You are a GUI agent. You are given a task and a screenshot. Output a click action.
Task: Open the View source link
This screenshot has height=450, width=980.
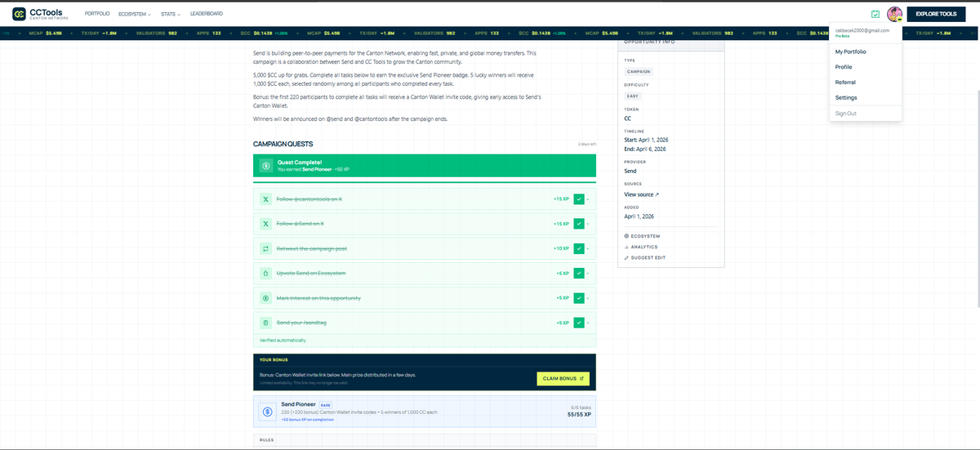[641, 194]
